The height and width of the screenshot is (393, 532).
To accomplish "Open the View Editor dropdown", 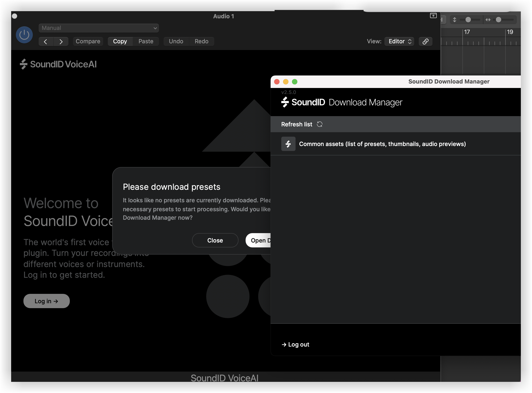I will 400,41.
